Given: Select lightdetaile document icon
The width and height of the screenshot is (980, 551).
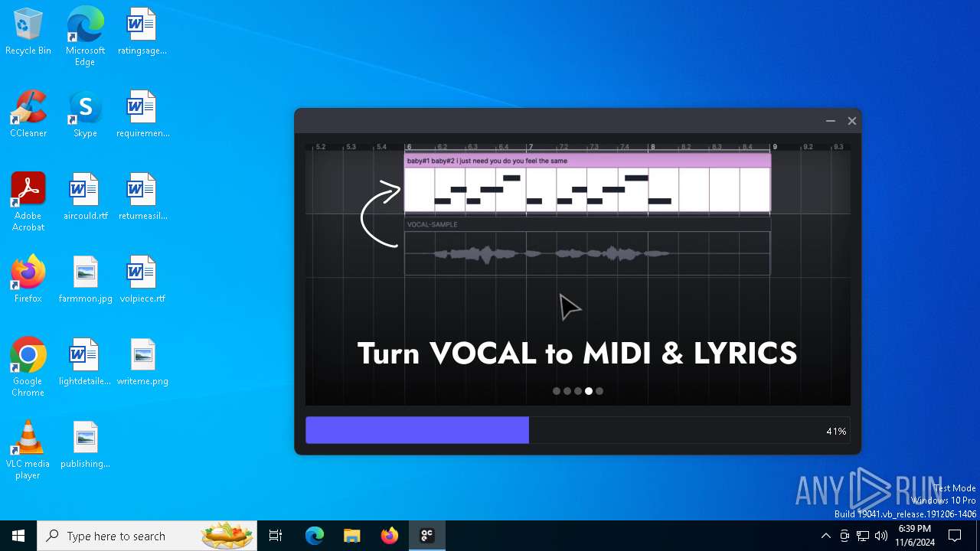Looking at the screenshot, I should click(85, 363).
